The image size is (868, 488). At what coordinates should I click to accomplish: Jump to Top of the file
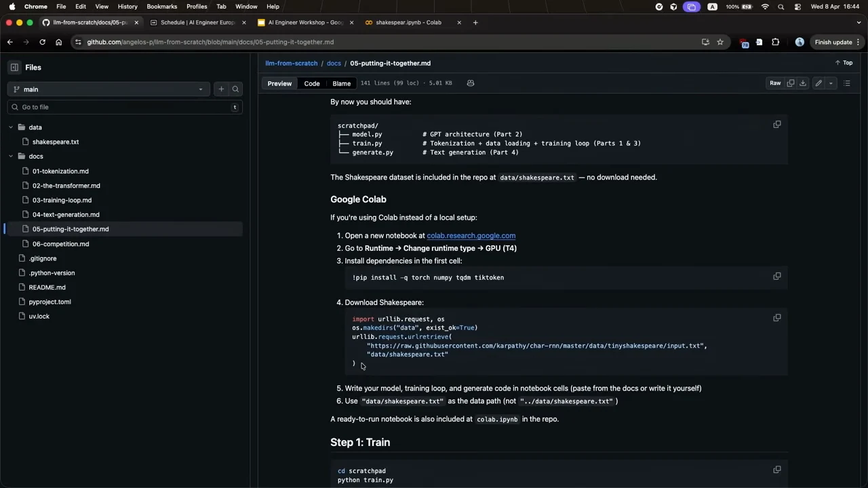point(844,63)
